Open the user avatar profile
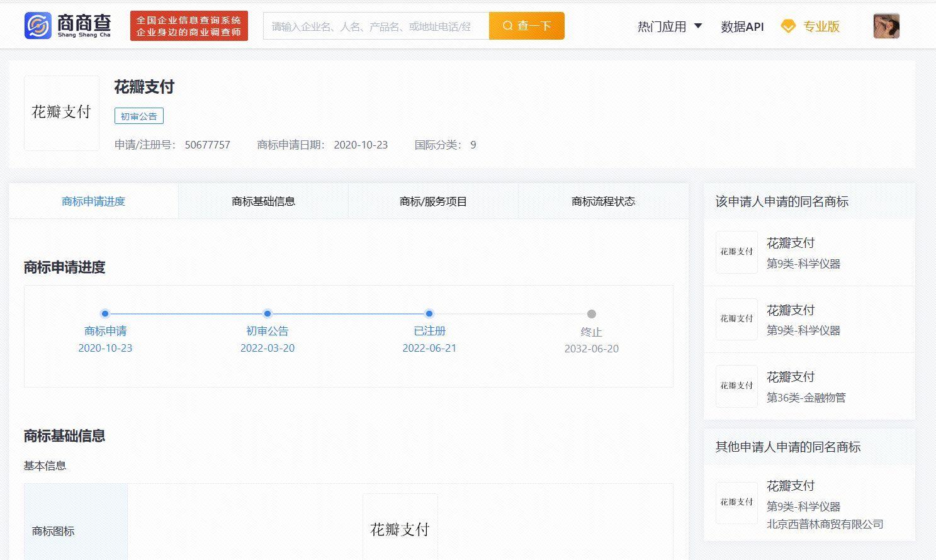Screen dimensions: 936x560 886,26
